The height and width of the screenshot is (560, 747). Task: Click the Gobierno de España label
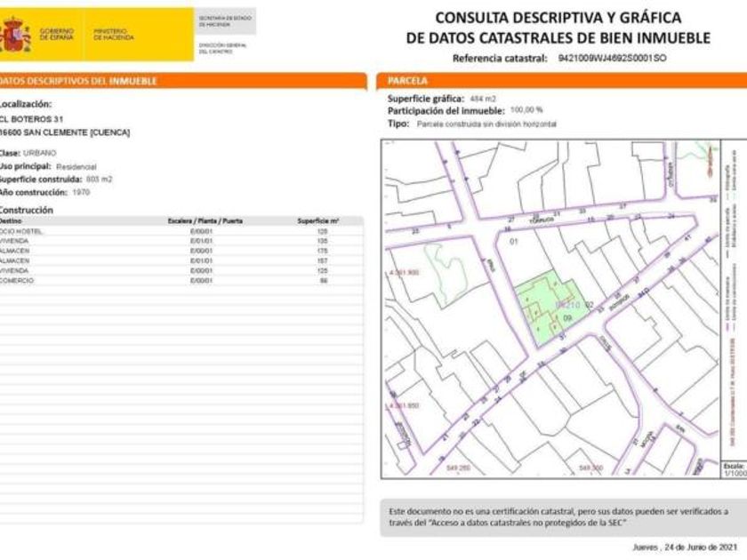(57, 34)
